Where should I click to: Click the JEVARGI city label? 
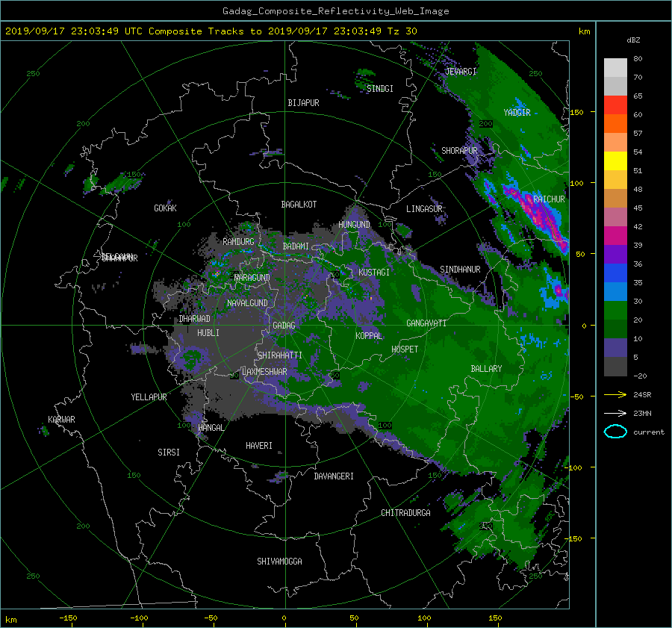(461, 72)
